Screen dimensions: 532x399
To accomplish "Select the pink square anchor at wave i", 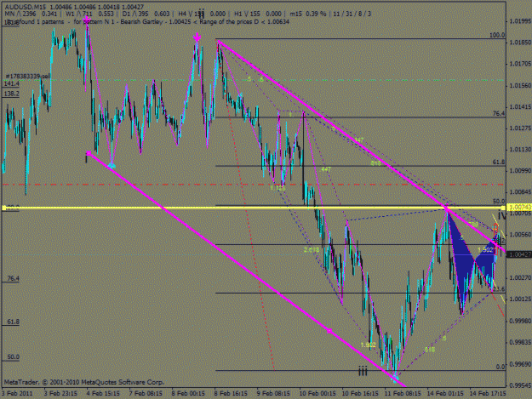I will (x=89, y=154).
